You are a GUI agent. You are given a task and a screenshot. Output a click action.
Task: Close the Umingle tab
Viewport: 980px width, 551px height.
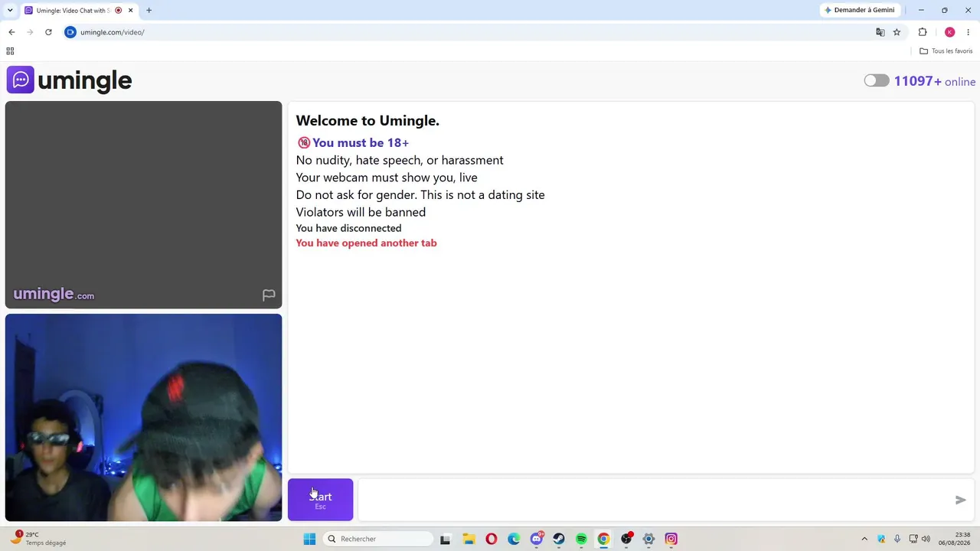pyautogui.click(x=131, y=11)
